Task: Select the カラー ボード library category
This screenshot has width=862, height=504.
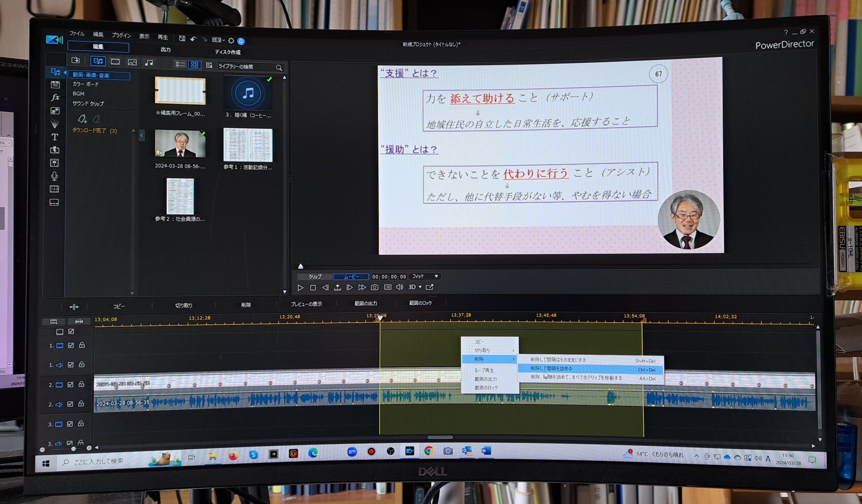Action: pyautogui.click(x=86, y=84)
